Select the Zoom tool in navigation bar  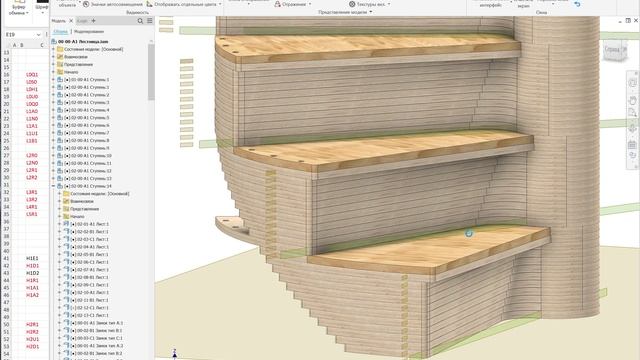632,113
